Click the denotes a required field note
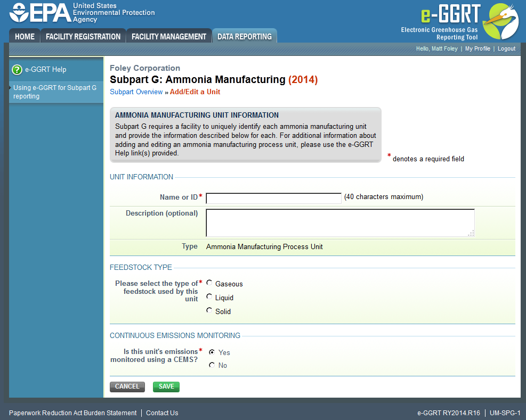 point(428,159)
